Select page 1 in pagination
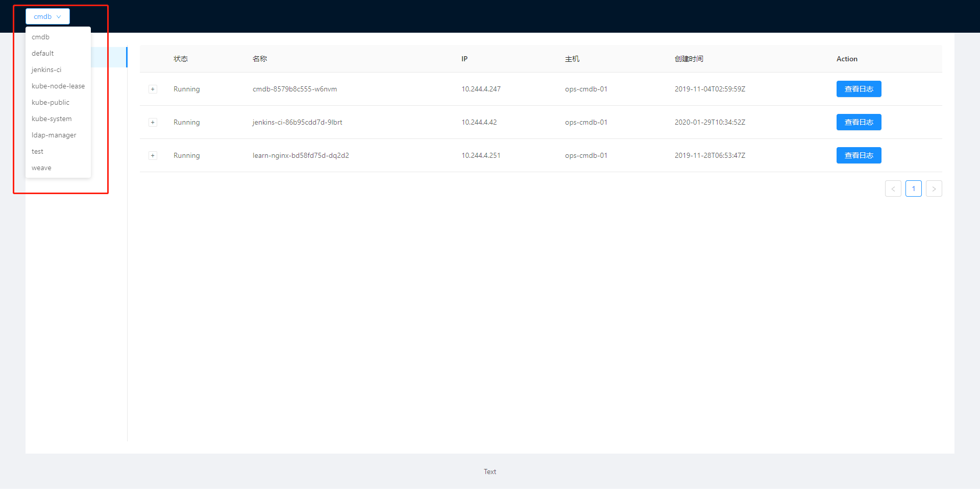The height and width of the screenshot is (495, 980). pos(914,188)
